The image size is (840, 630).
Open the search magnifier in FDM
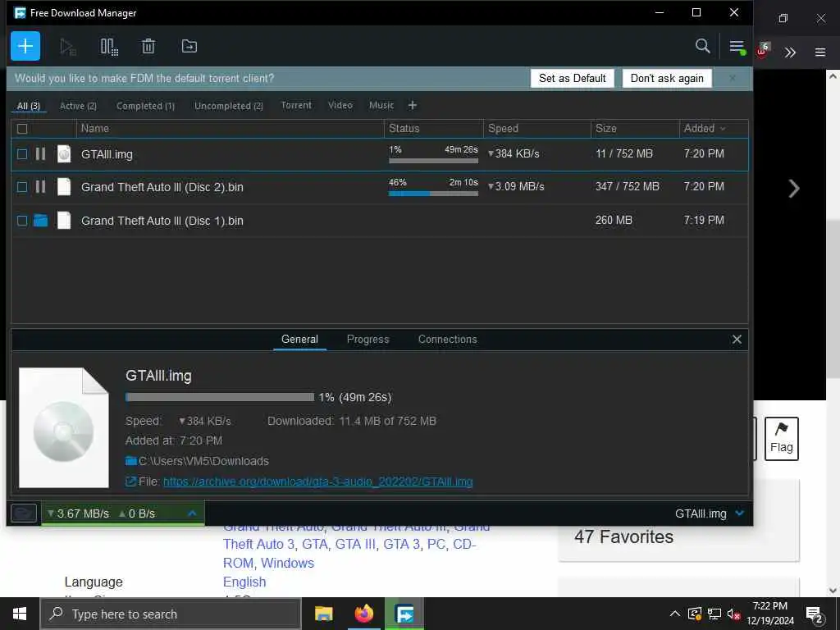[702, 46]
